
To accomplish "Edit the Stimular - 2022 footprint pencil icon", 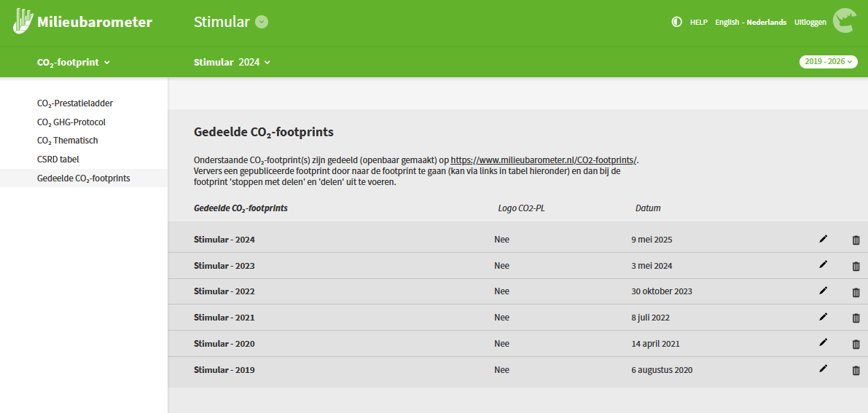I will 823,291.
